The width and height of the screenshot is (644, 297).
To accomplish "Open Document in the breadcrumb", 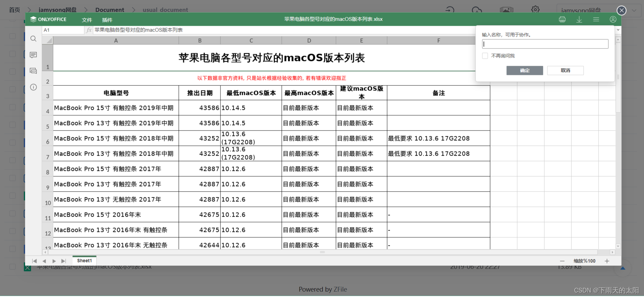I will tap(110, 10).
